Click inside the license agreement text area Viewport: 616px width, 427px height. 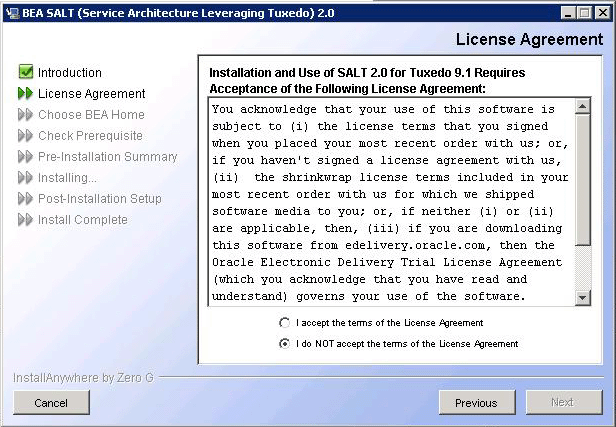click(391, 202)
